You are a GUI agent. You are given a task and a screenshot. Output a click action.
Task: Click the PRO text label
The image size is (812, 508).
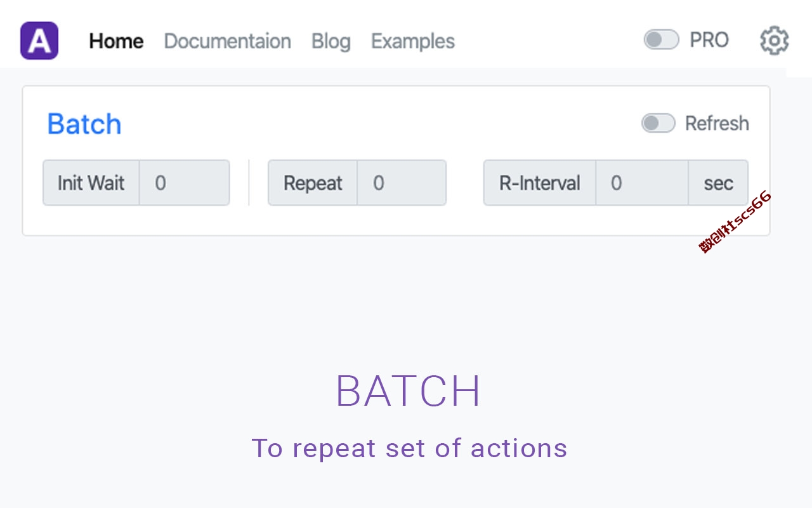tap(709, 40)
